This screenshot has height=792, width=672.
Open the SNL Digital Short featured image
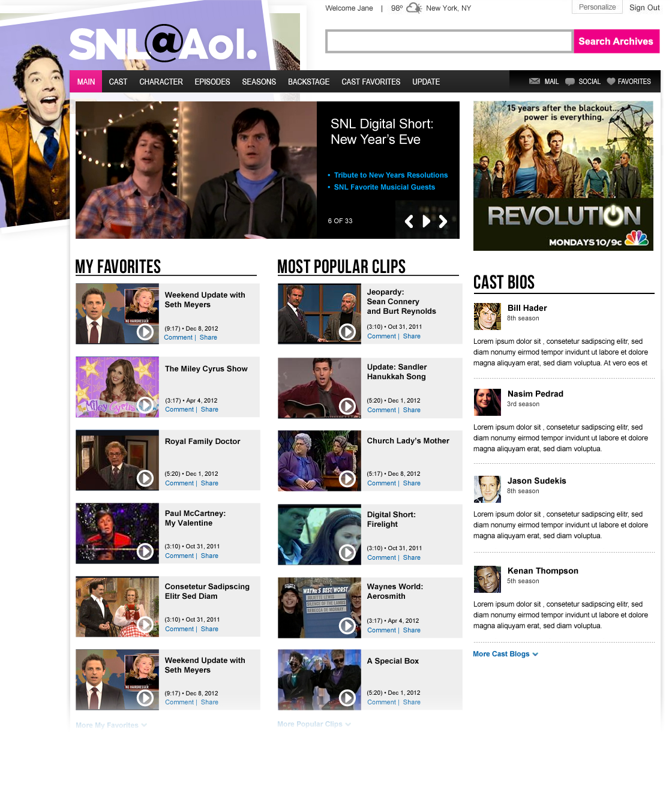(196, 170)
